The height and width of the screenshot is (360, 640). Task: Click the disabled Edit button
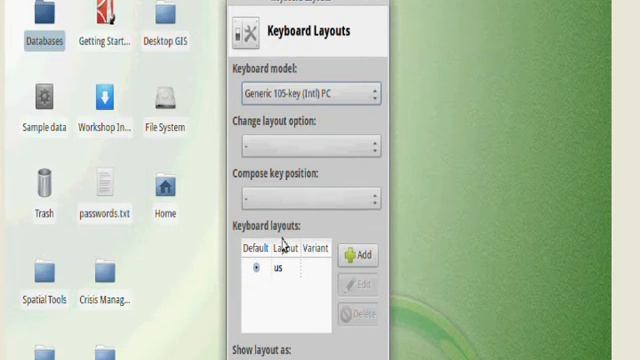(358, 284)
